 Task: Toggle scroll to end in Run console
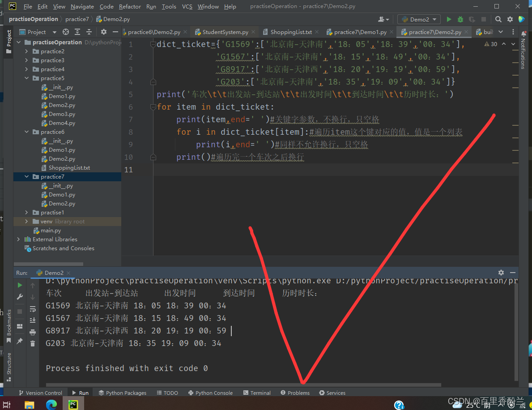click(x=33, y=320)
